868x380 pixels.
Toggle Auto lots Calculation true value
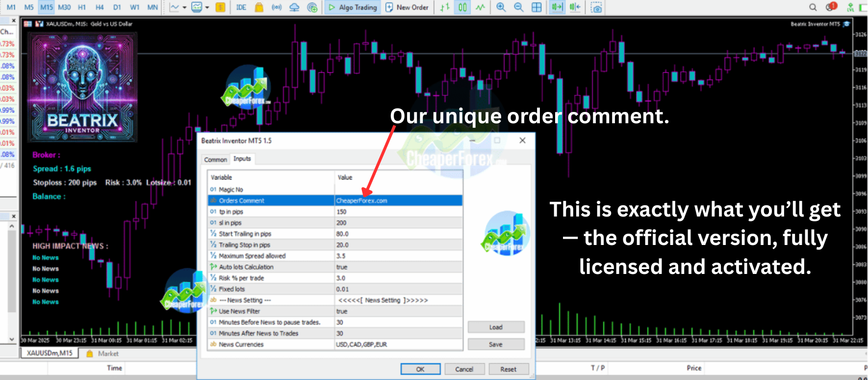(399, 267)
